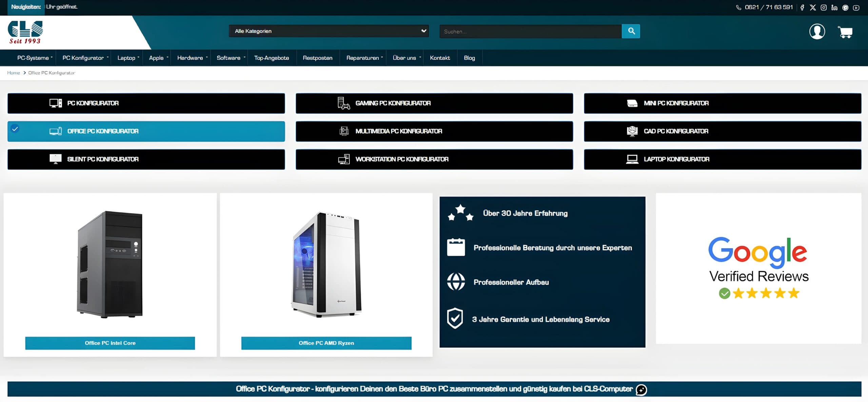Go to the Kontakt page
Image resolution: width=868 pixels, height=402 pixels.
[440, 58]
